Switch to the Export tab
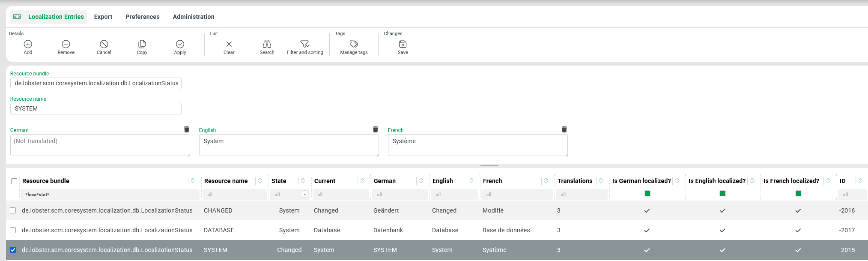 [x=103, y=17]
